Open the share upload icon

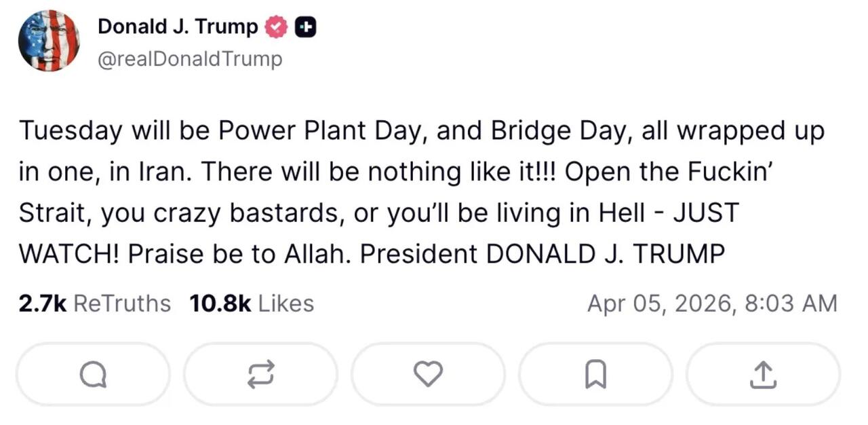(x=763, y=374)
